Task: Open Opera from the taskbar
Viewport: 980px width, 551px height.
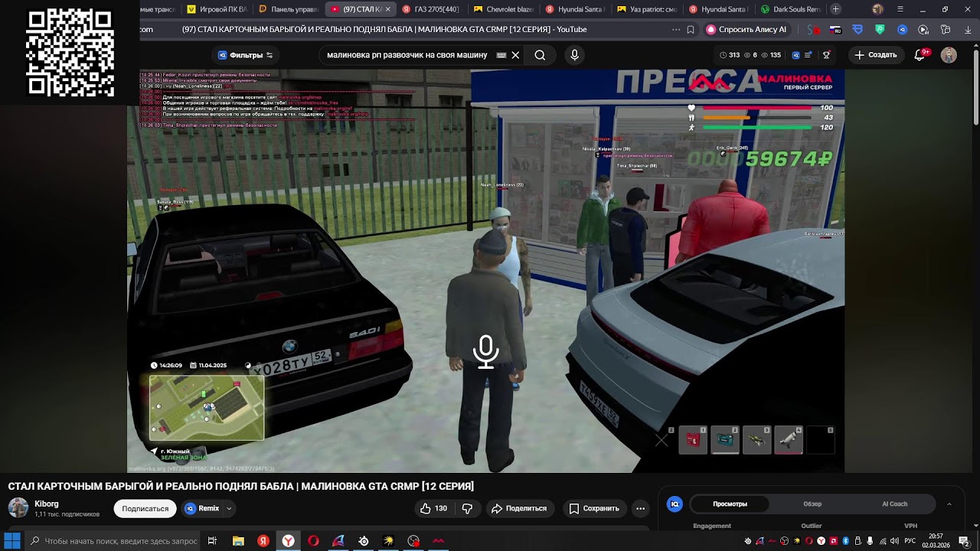Action: (313, 541)
